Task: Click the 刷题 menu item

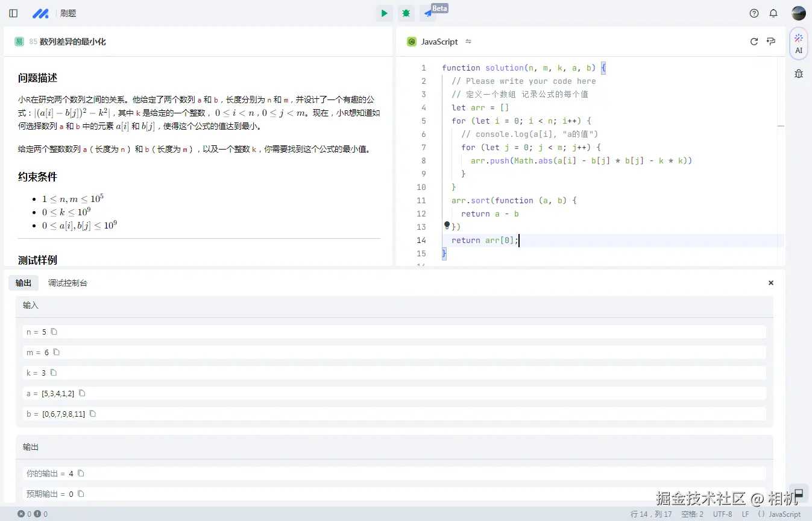Action: pos(68,13)
